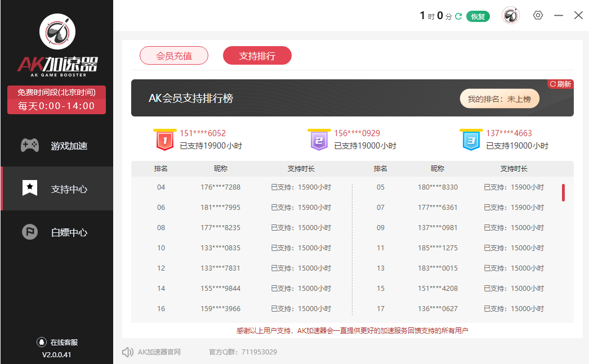The height and width of the screenshot is (364, 589).
Task: Click nickname 137****0981 in rank 09
Action: point(438,227)
